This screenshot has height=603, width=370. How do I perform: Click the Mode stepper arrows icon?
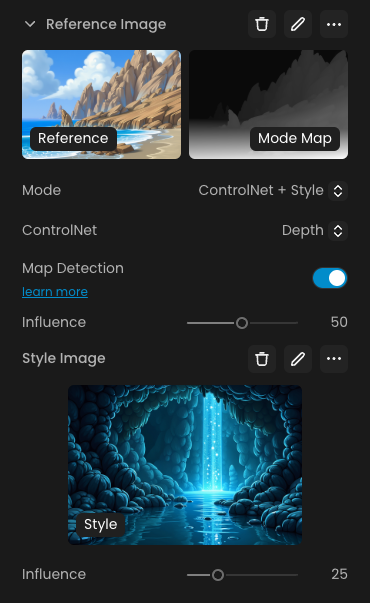[338, 191]
